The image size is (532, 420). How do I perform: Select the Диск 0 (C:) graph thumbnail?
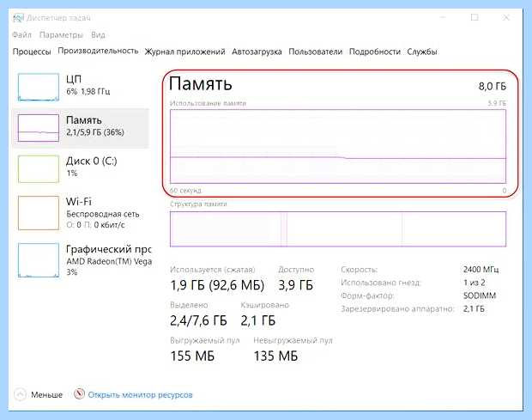click(39, 168)
